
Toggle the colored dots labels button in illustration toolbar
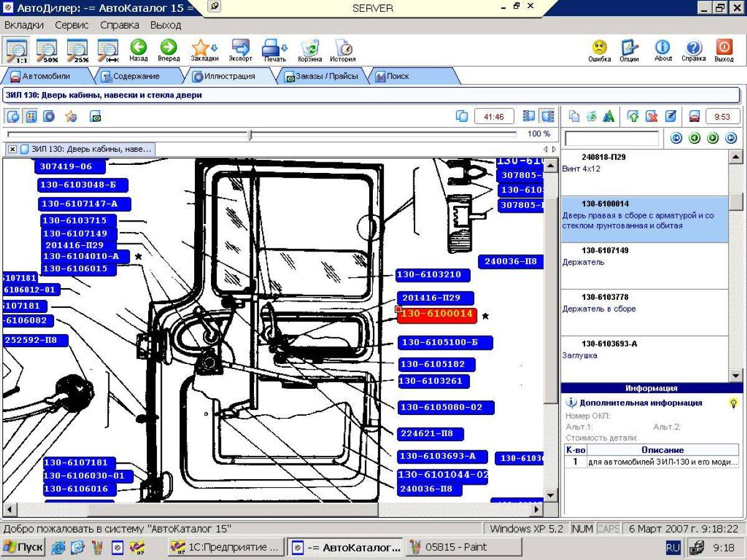(x=31, y=116)
